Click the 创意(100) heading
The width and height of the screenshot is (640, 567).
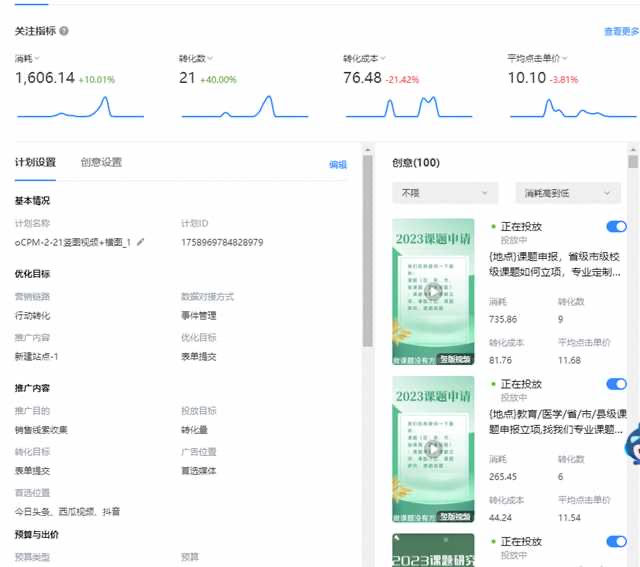(416, 163)
